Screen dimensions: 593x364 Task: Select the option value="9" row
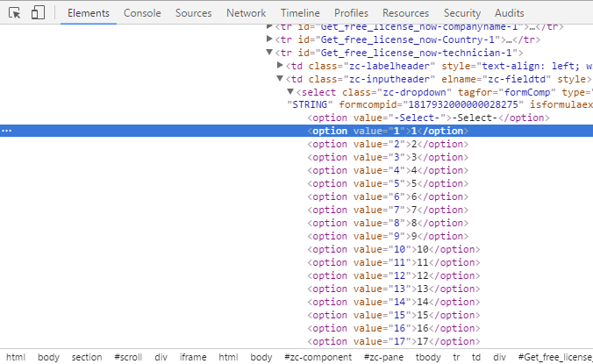pyautogui.click(x=388, y=236)
